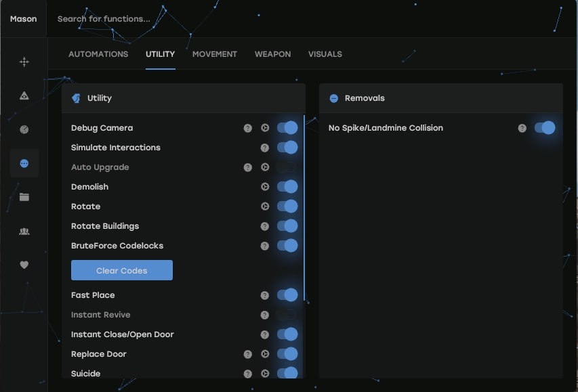Click the Mason profile label
Screen dimensions: 578x392
pyautogui.click(x=24, y=19)
